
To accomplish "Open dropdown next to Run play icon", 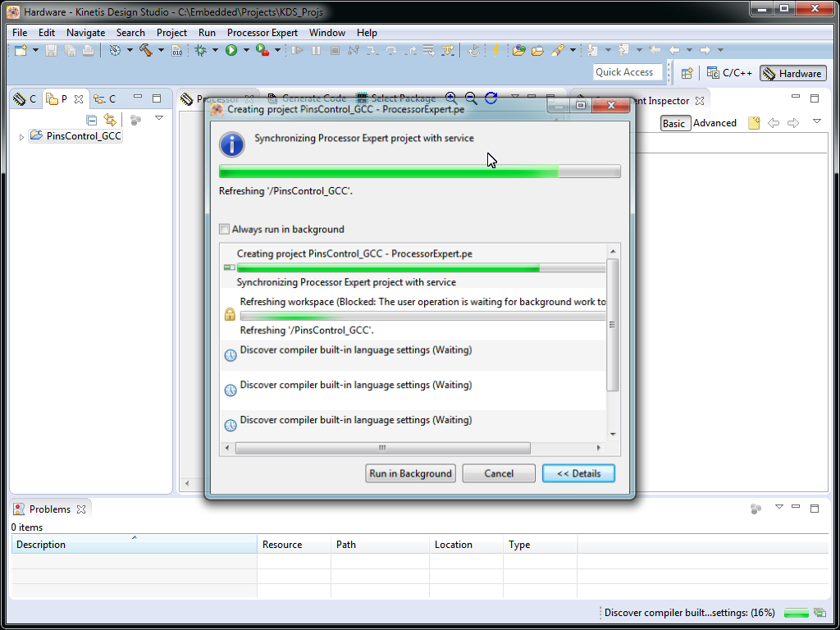I will point(246,50).
